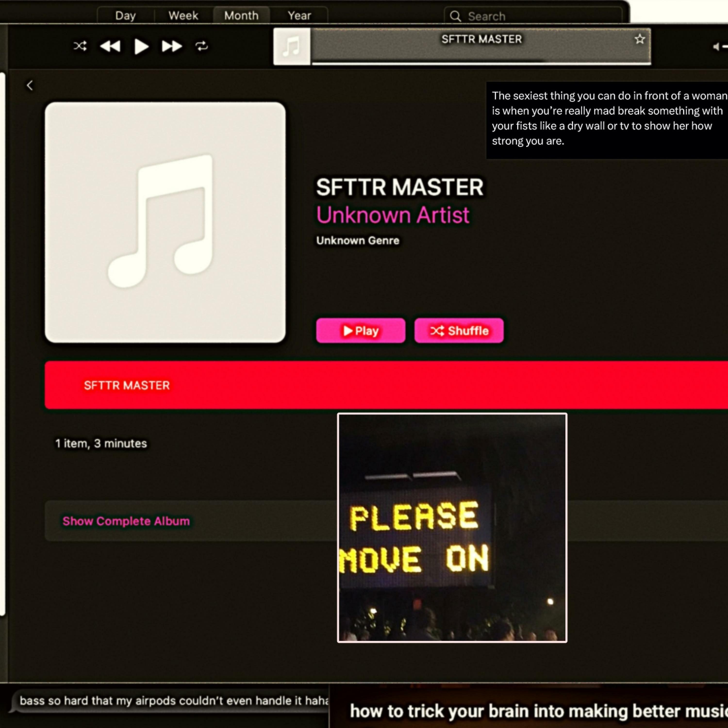Open the Unknown Artist link
Image resolution: width=728 pixels, height=728 pixels.
coord(393,215)
